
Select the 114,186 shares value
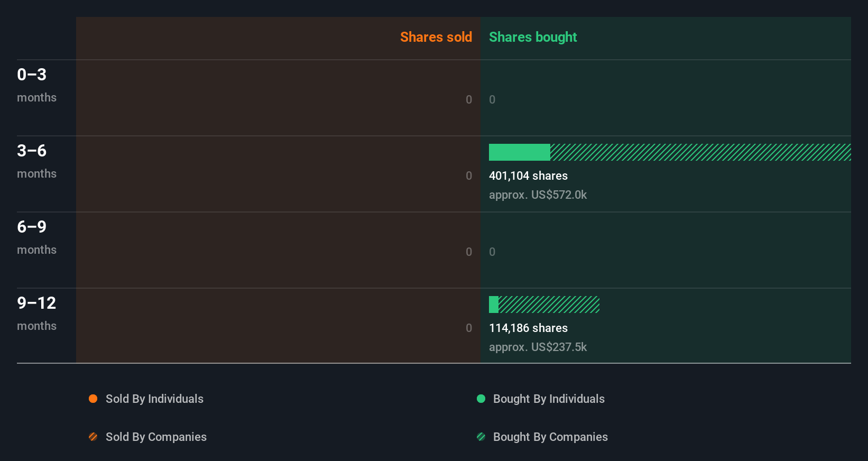coord(528,328)
